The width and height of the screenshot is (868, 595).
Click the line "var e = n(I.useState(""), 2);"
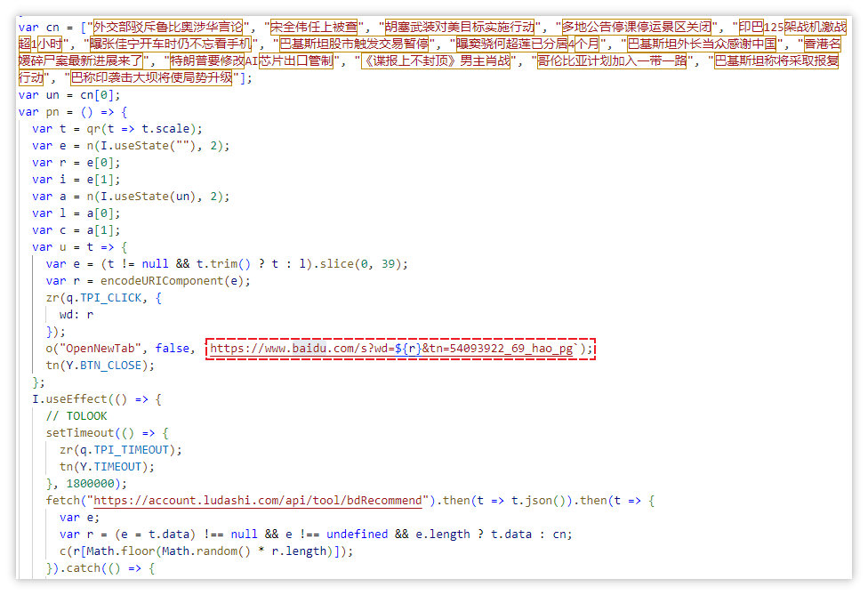[x=131, y=146]
